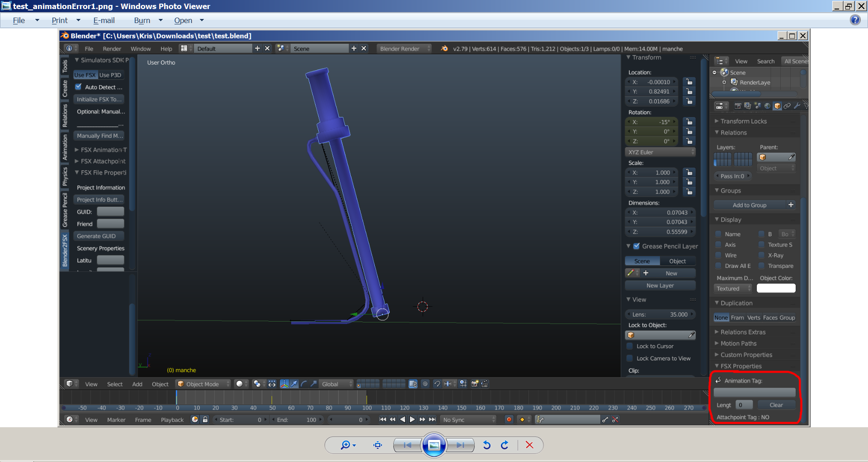Open the Render properties camera tab
This screenshot has height=462, width=868.
tap(738, 106)
